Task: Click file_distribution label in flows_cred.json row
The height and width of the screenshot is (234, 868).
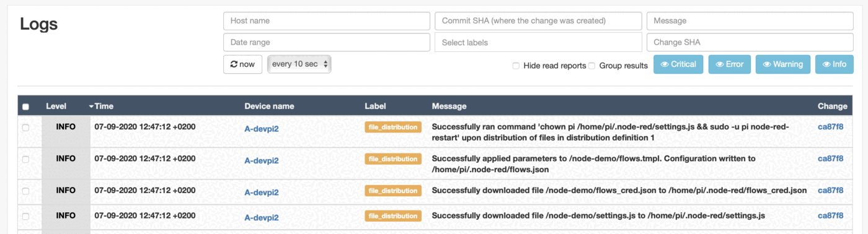Action: (x=393, y=191)
